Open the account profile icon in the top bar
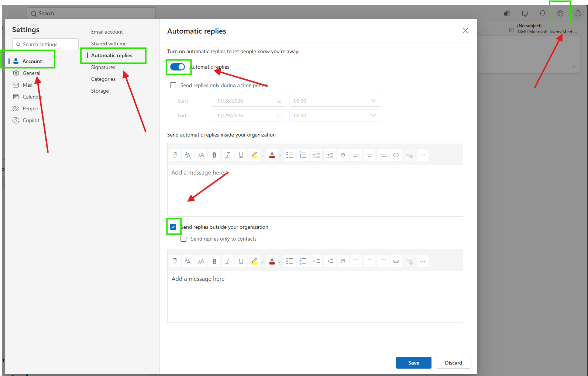This screenshot has width=588, height=376. click(578, 13)
